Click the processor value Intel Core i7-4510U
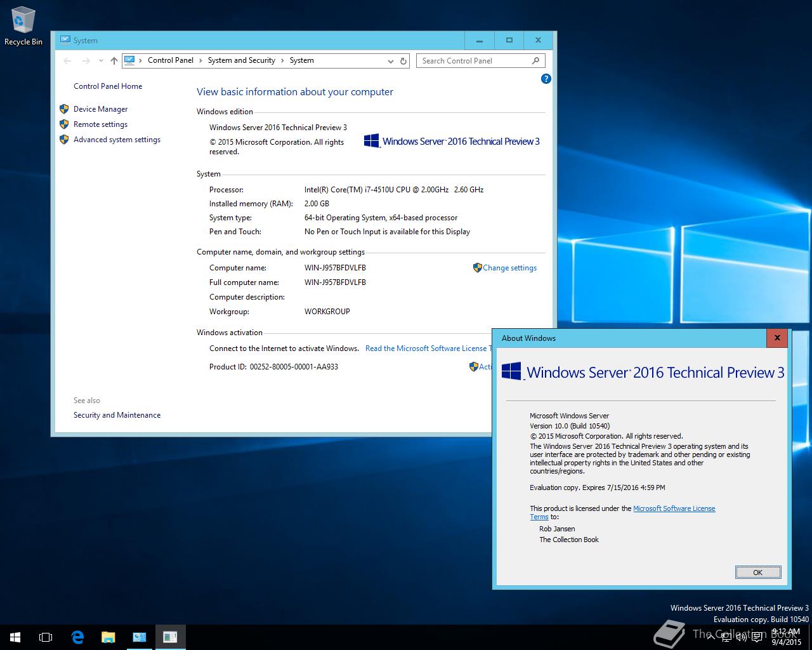The width and height of the screenshot is (812, 650). click(394, 190)
